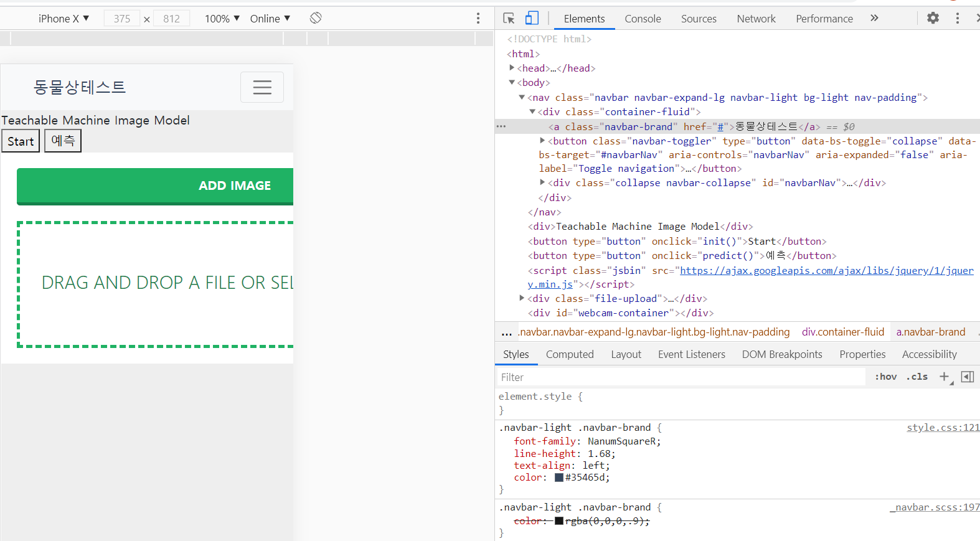Open the Performance tab
Viewport: 980px width, 541px height.
click(824, 19)
